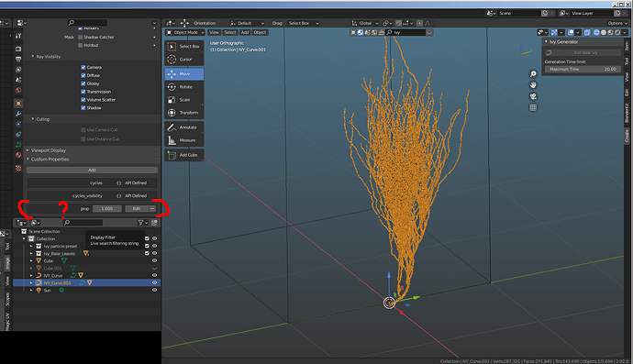
Task: Select the Annotate tool
Action: pos(184,127)
